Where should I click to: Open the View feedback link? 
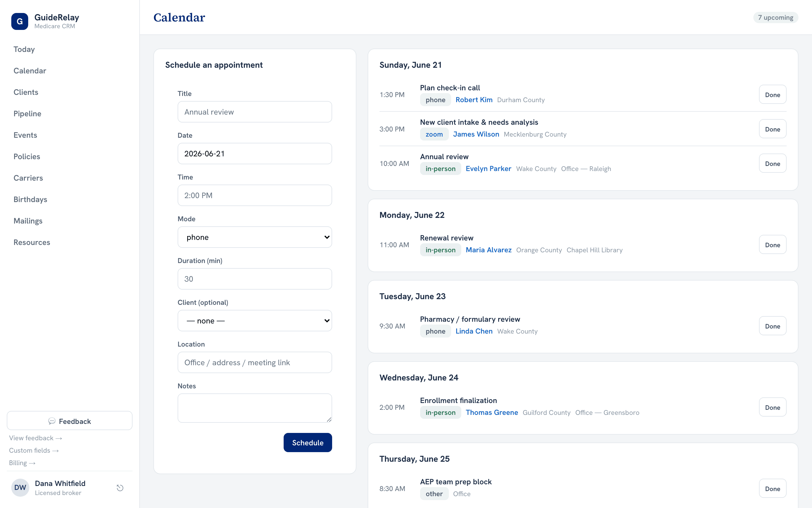point(36,438)
